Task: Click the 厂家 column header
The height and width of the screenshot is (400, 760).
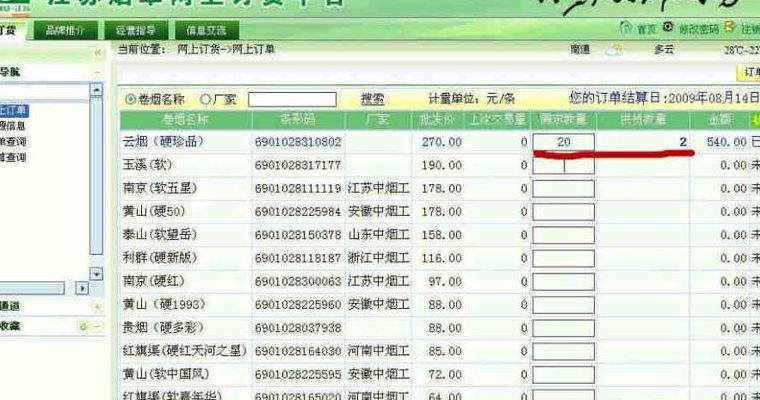Action: [378, 120]
